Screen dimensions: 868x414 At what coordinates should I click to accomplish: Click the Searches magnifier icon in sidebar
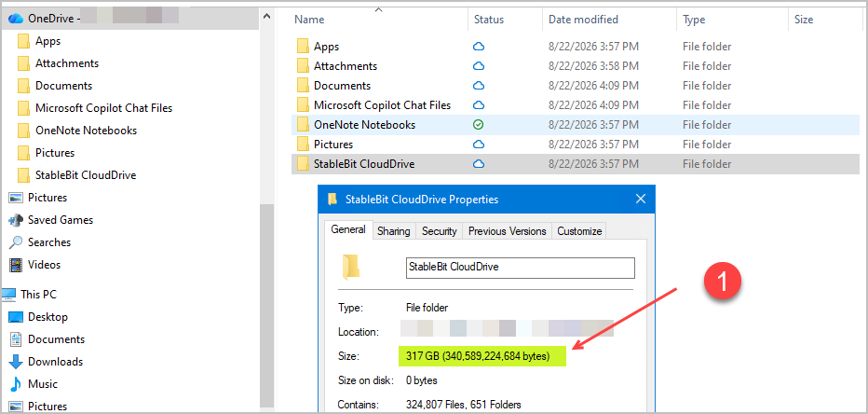click(16, 242)
